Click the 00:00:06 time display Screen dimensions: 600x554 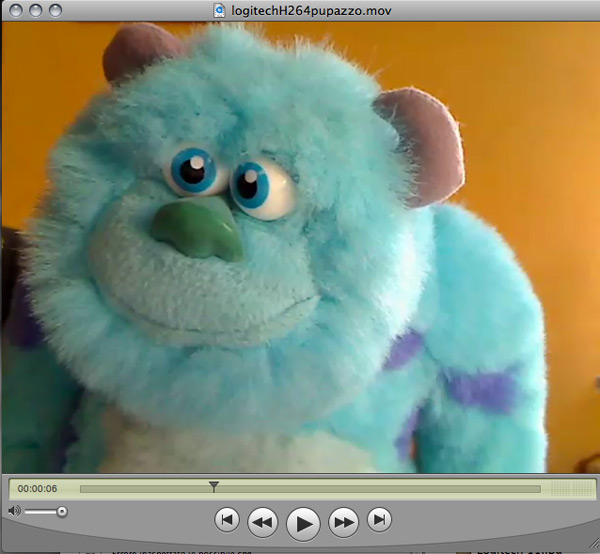click(x=37, y=489)
